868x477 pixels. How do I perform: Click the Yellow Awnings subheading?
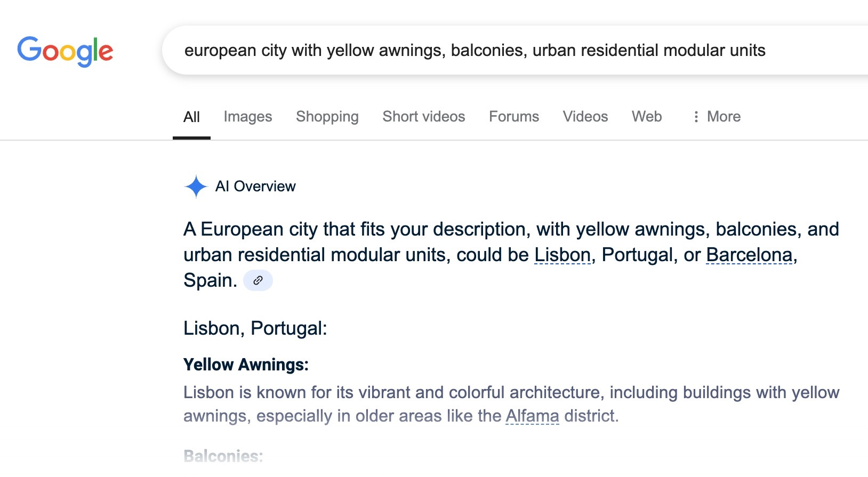pos(246,365)
